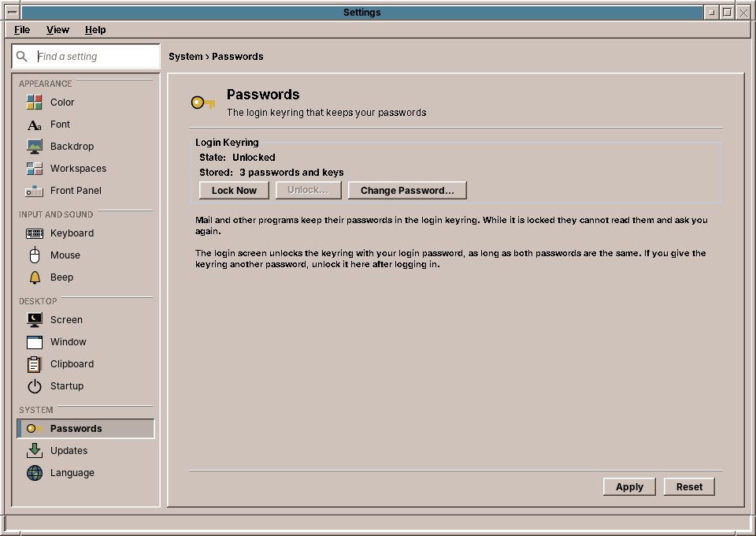
Task: Open Backdrop settings via its icon
Action: pos(34,147)
